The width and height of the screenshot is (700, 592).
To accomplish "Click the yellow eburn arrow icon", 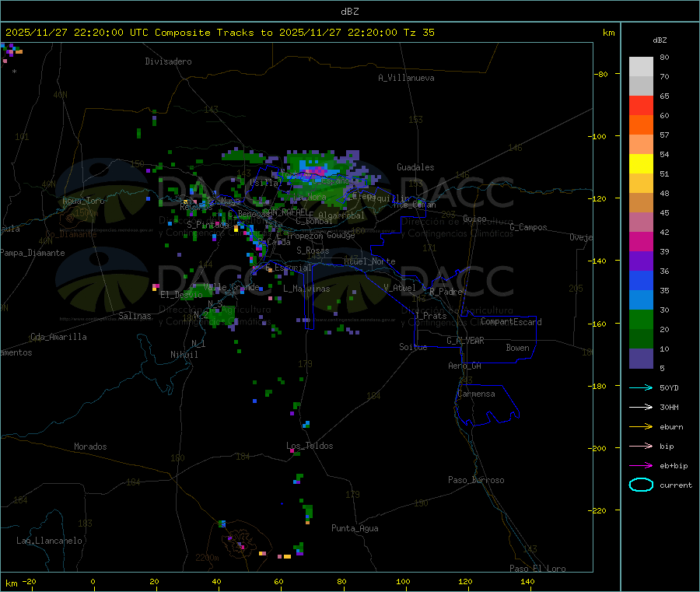I will [641, 426].
